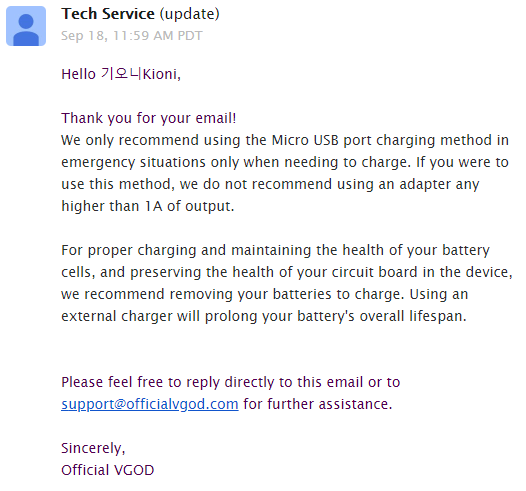Click the sender avatar icon

[x=26, y=26]
